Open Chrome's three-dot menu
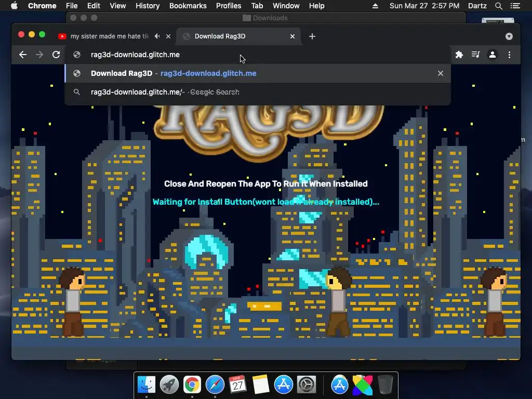The width and height of the screenshot is (532, 399). (x=509, y=55)
